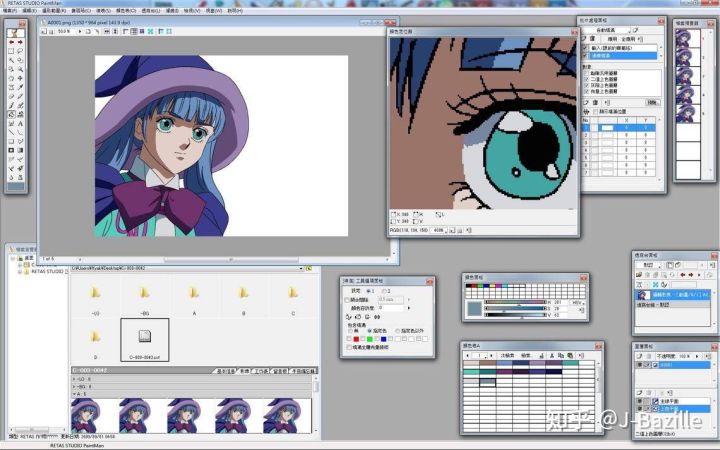
Task: Open the first menu in the menu bar
Action: 9,10
